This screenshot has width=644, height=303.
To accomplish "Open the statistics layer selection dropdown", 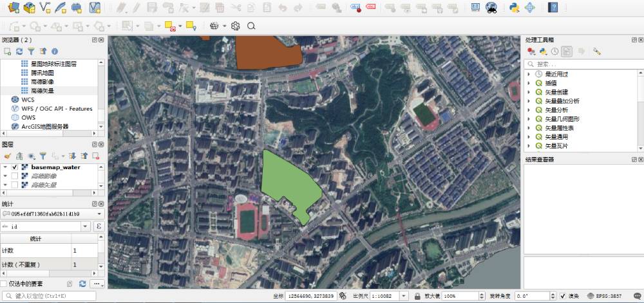I will click(x=52, y=214).
